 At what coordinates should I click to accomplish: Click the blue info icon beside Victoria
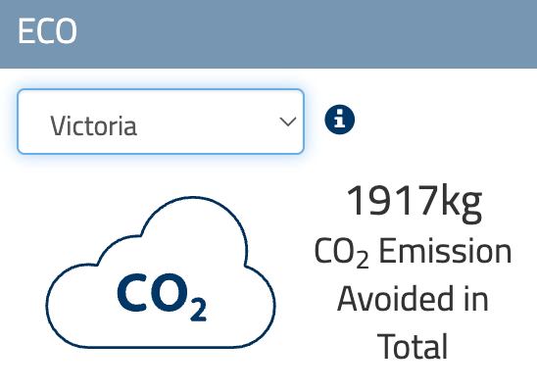pos(339,120)
